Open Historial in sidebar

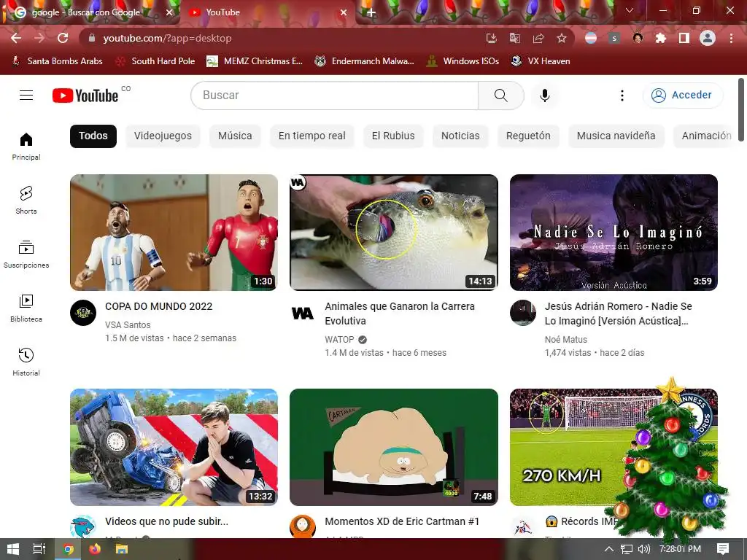[x=26, y=362]
